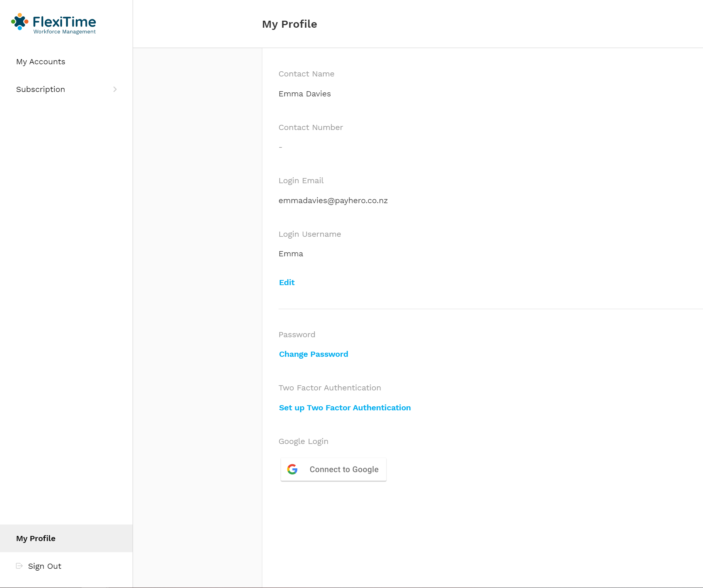703x588 pixels.
Task: Click the Sign Out arrow icon
Action: pos(19,566)
